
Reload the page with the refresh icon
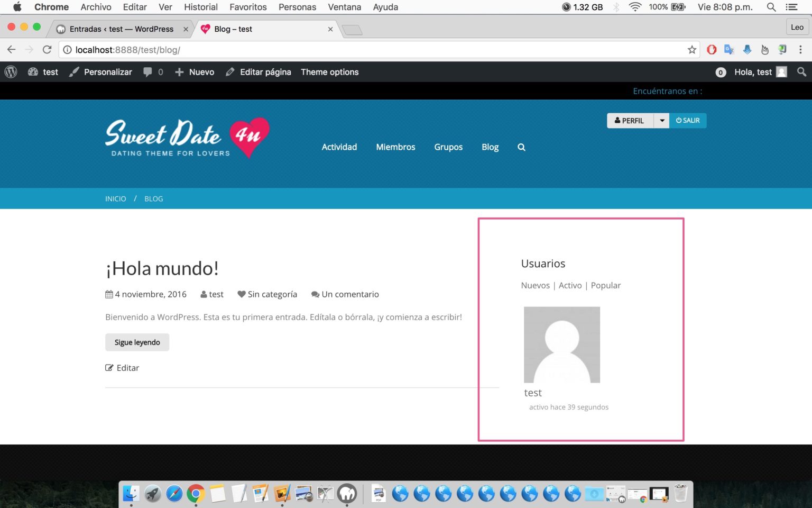coord(47,50)
